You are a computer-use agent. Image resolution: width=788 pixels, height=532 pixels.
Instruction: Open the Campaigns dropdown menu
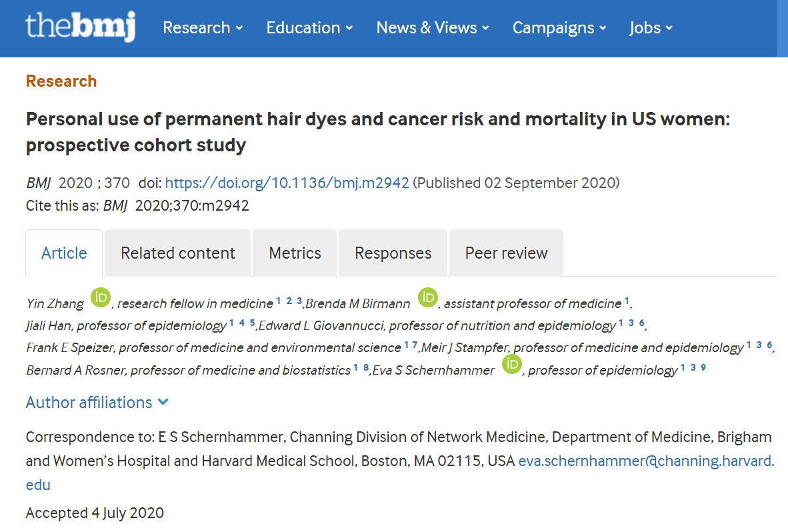[x=559, y=28]
